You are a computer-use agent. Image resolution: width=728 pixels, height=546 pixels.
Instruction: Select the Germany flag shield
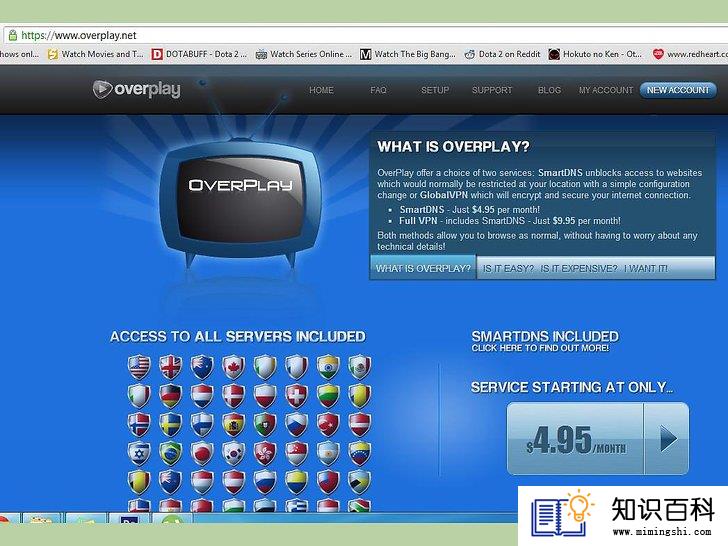[170, 396]
